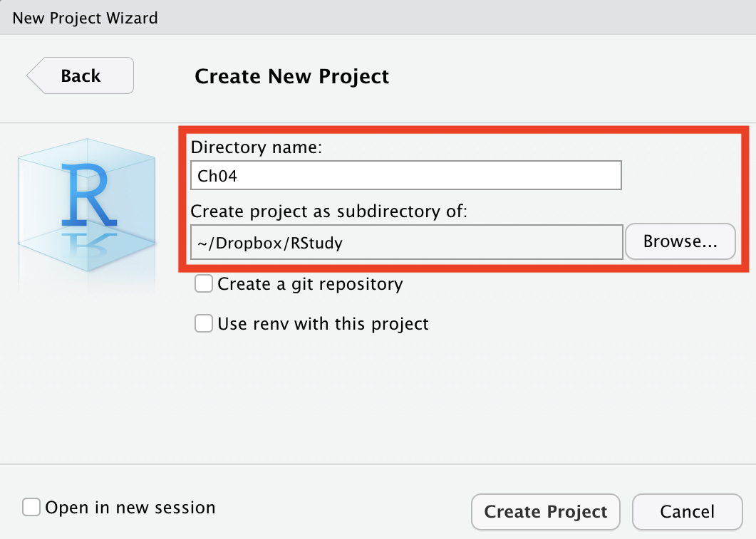Click the New Project Wizard title bar

click(378, 17)
